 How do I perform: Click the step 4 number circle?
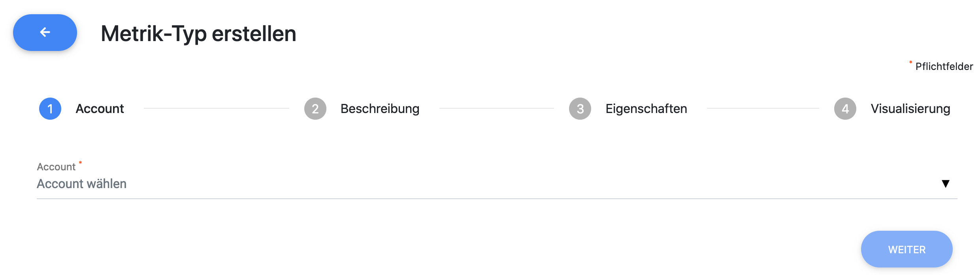click(845, 109)
